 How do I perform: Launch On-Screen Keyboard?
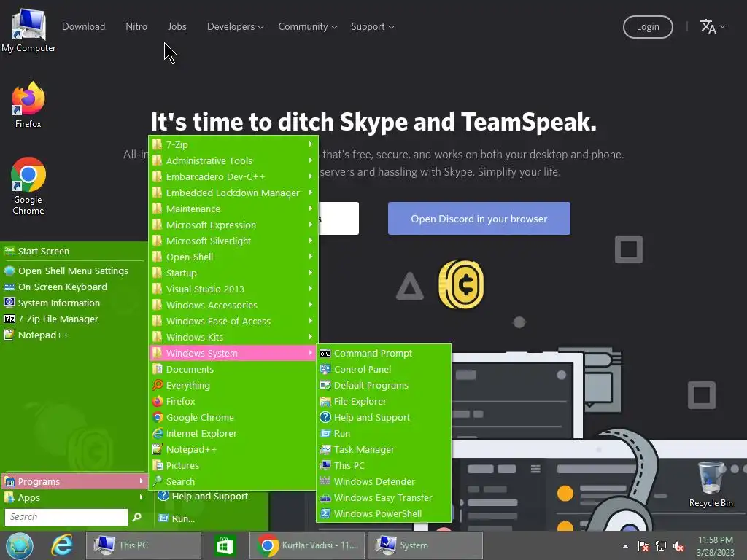pos(74,287)
